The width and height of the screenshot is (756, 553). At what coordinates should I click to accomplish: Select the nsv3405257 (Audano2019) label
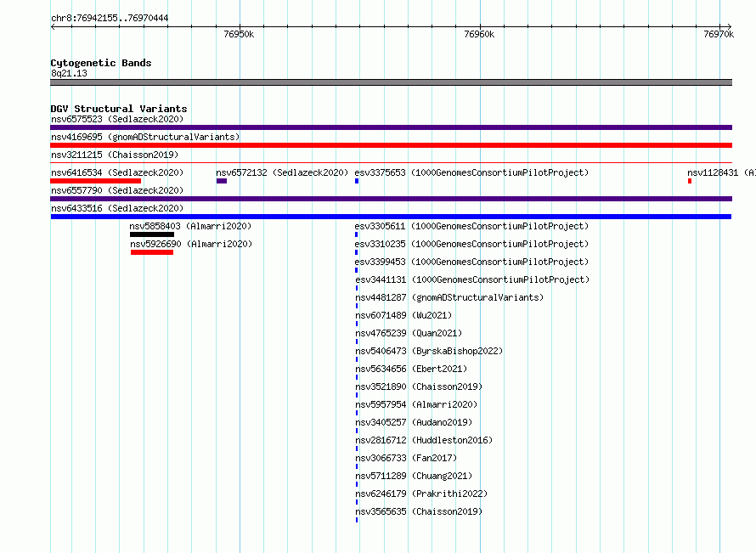click(x=414, y=422)
